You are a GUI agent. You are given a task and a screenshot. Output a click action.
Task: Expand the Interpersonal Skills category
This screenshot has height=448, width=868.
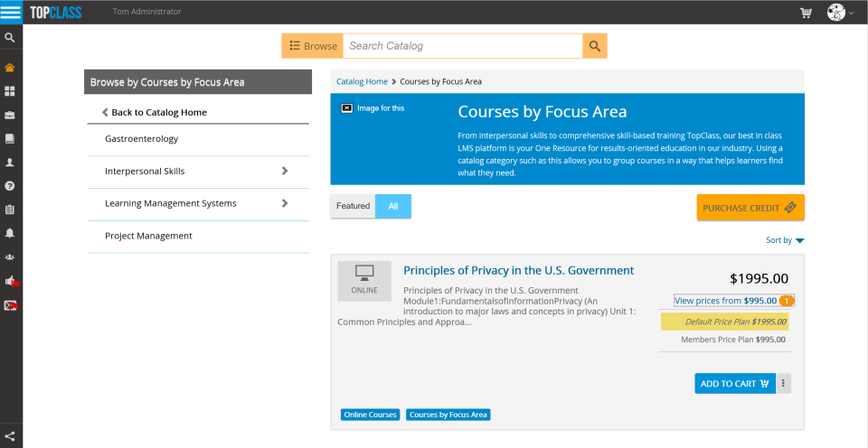pyautogui.click(x=285, y=171)
